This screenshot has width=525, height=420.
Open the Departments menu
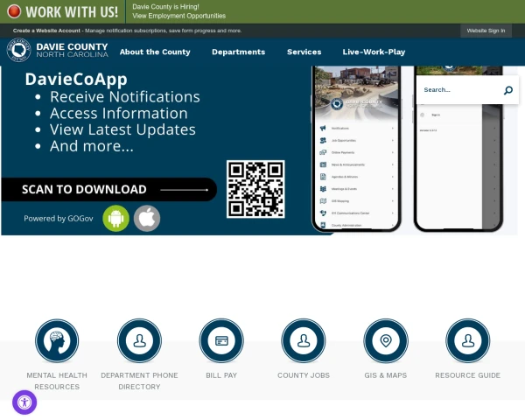(x=238, y=52)
